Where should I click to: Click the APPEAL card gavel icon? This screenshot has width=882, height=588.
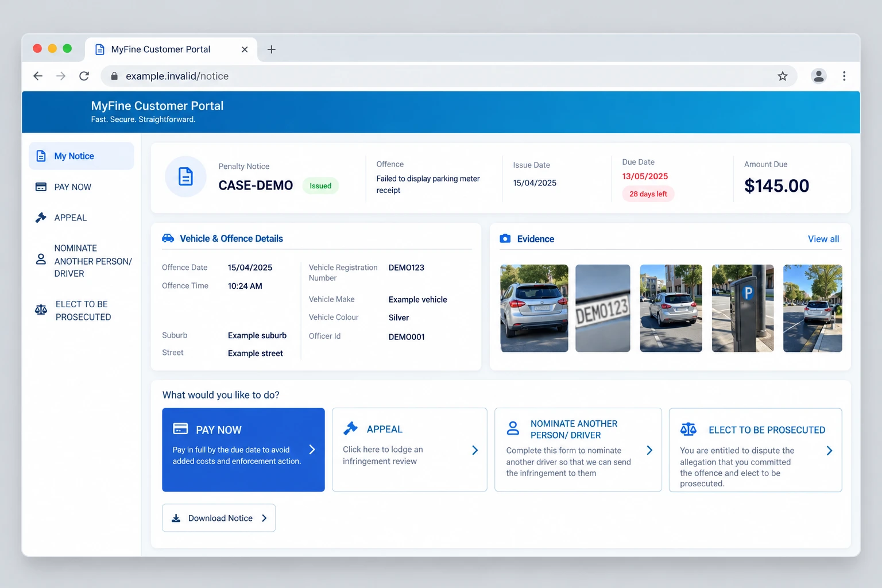pyautogui.click(x=350, y=428)
